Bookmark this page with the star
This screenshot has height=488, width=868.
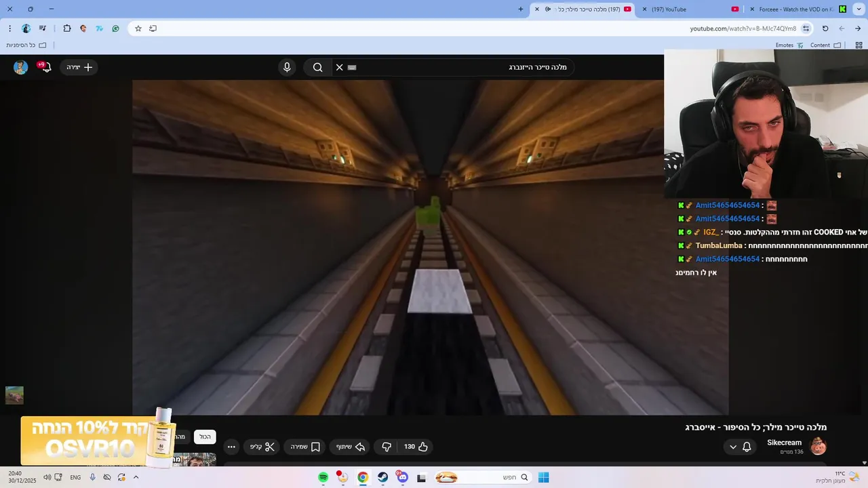(138, 28)
